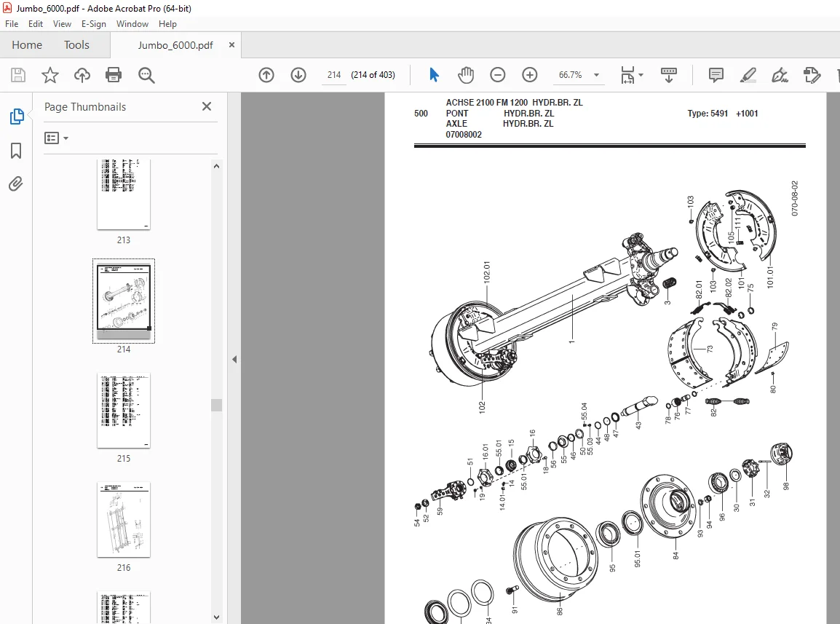
Task: Select page 216 thumbnail
Action: pos(124,519)
